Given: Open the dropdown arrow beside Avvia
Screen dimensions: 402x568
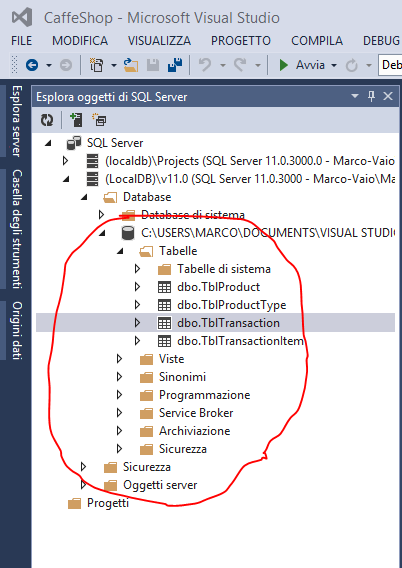Looking at the screenshot, I should click(334, 66).
